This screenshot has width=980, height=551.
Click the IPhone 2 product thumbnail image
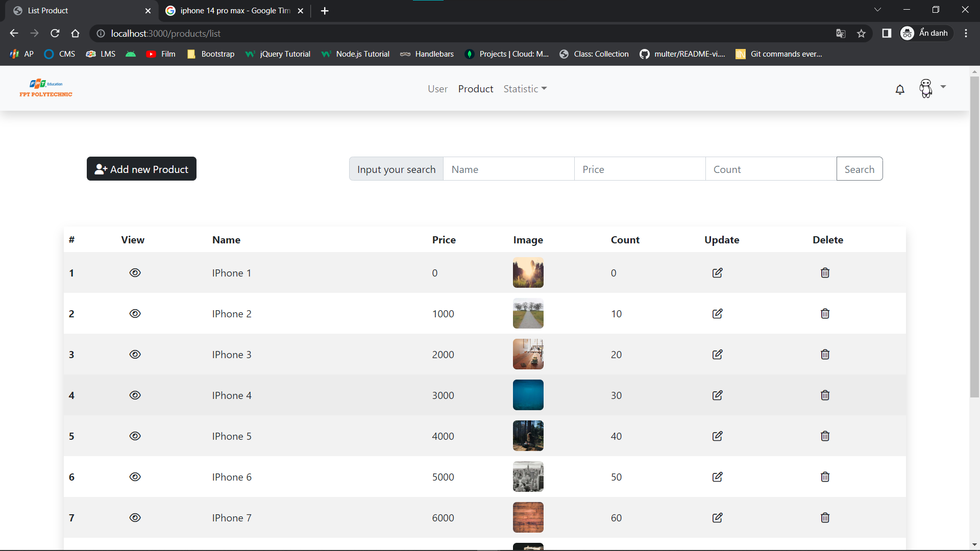click(528, 313)
